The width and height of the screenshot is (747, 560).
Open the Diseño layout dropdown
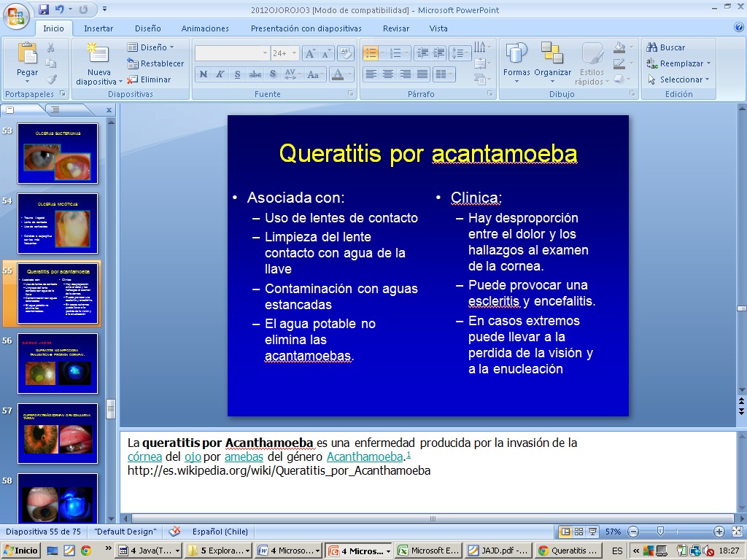tap(152, 47)
